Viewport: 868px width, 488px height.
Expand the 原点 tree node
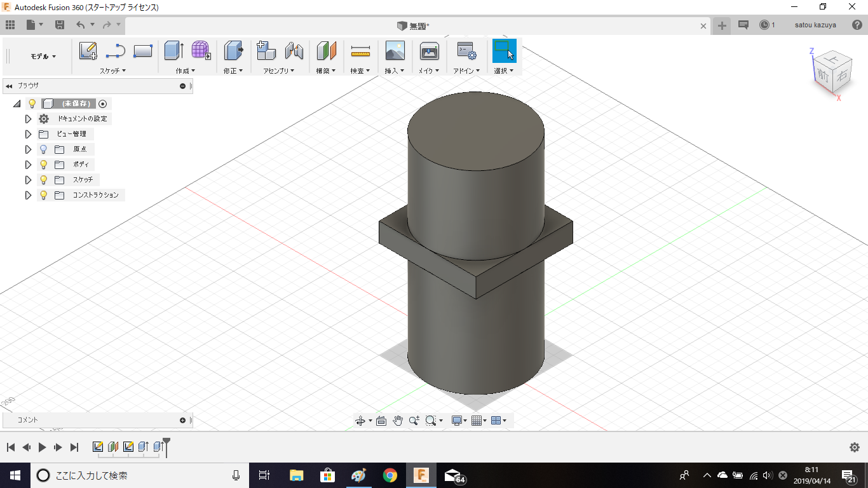click(x=28, y=149)
